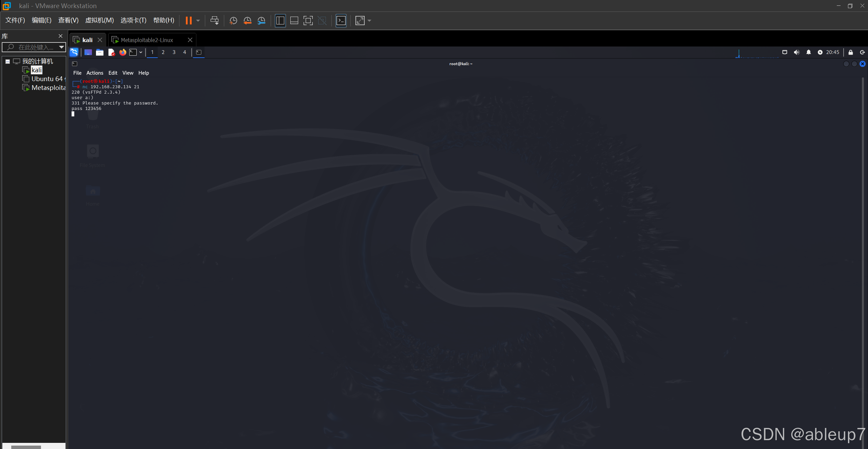Launch terminal emulator from Kali panel
Screen dimensions: 868x449
(133, 52)
